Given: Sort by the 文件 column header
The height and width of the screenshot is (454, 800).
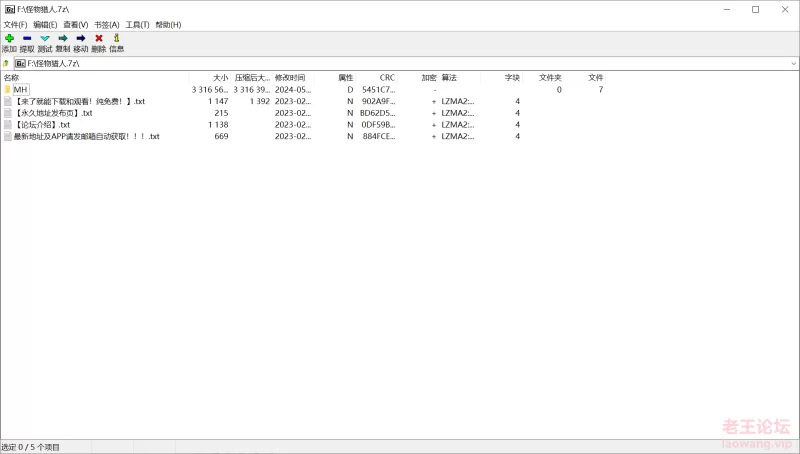Looking at the screenshot, I should point(585,78).
